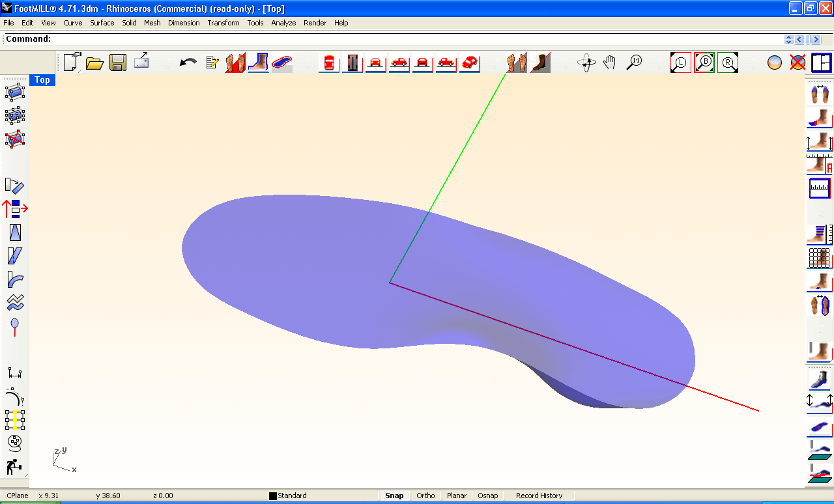The width and height of the screenshot is (834, 504).
Task: Toggle Osnap in status bar
Action: pyautogui.click(x=488, y=496)
